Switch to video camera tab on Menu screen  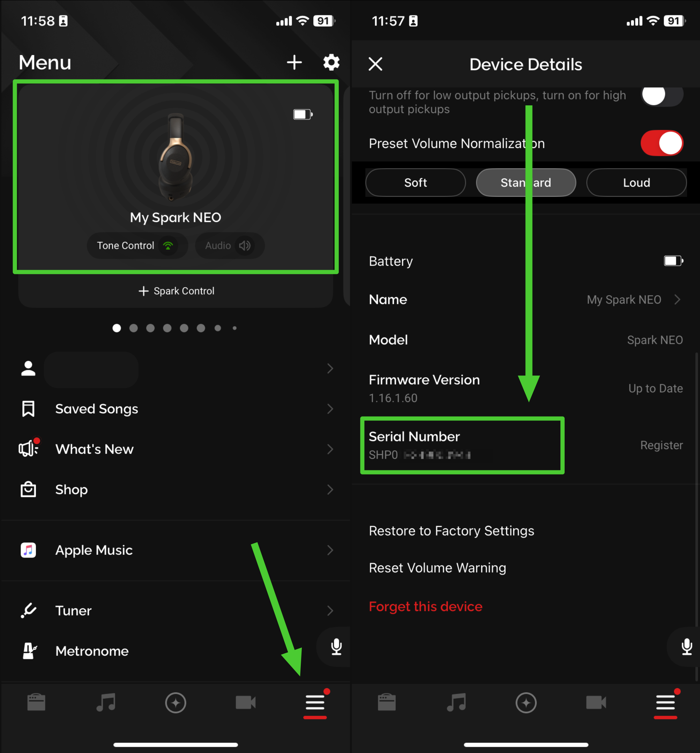[x=245, y=703]
